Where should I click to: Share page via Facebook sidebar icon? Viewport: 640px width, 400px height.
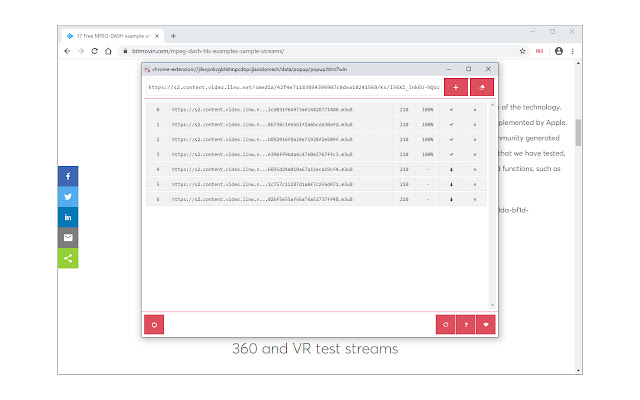[68, 176]
